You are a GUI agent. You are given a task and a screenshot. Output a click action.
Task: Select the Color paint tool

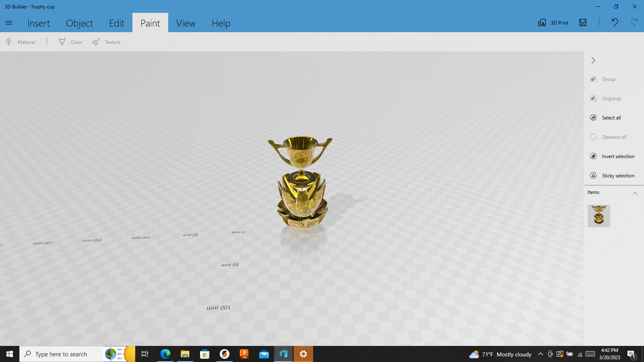70,42
